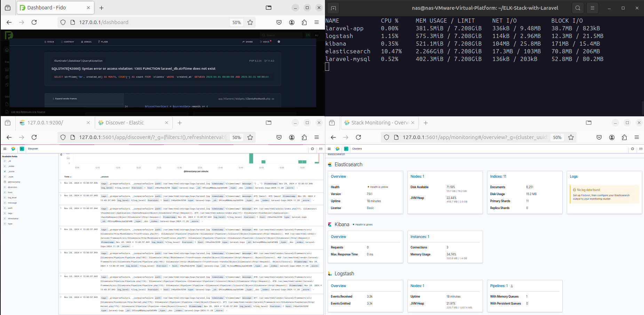Select the _score available field
This screenshot has width=644, height=315.
(11, 171)
